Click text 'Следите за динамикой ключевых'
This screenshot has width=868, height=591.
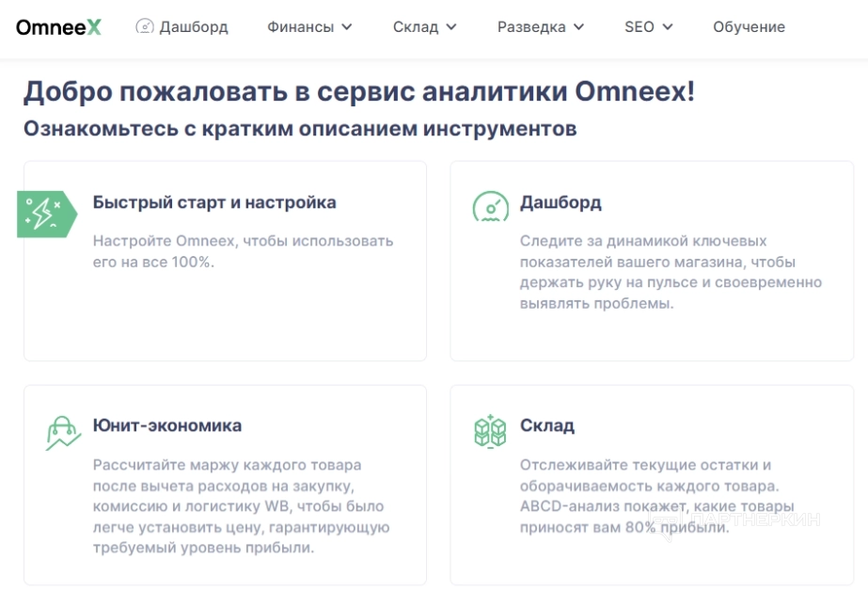(x=643, y=241)
